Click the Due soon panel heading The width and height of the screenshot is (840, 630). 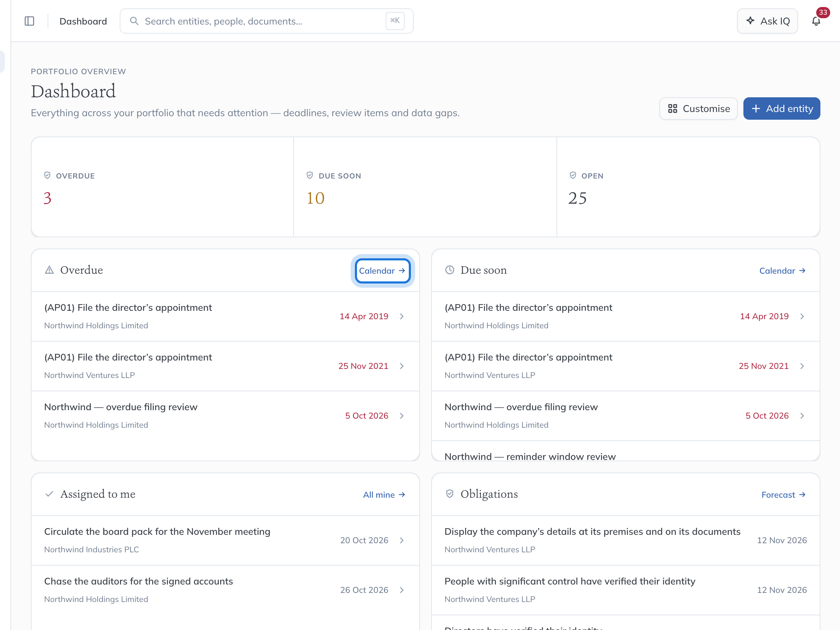pos(483,270)
